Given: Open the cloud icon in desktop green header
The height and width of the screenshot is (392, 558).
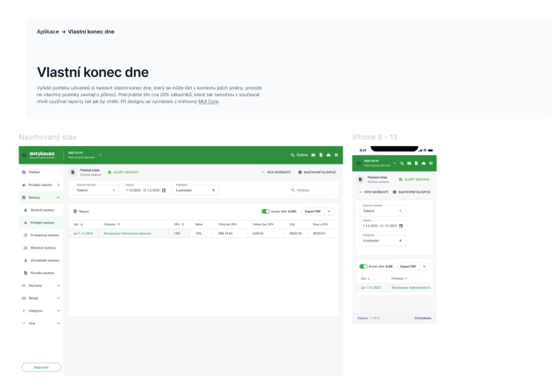Looking at the screenshot, I should click(328, 155).
